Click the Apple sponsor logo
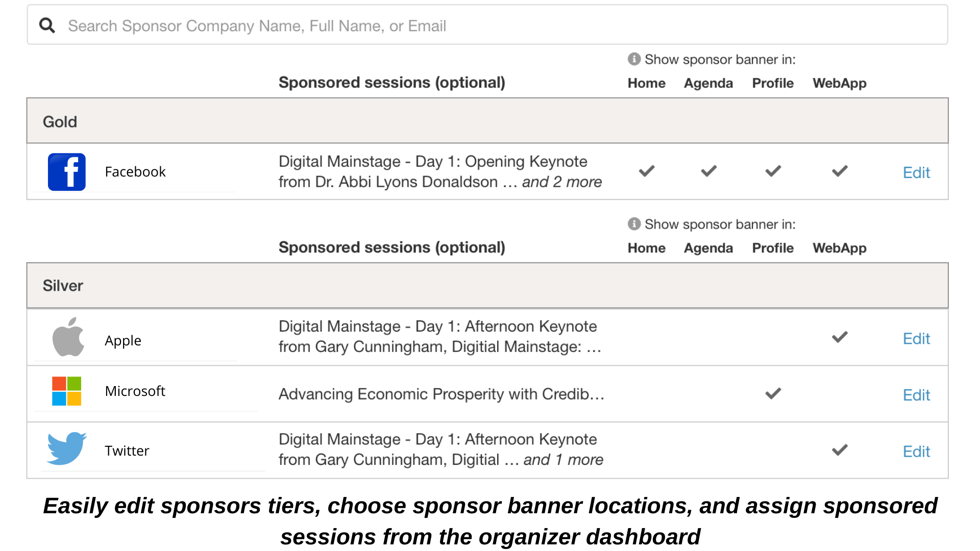 (x=68, y=337)
